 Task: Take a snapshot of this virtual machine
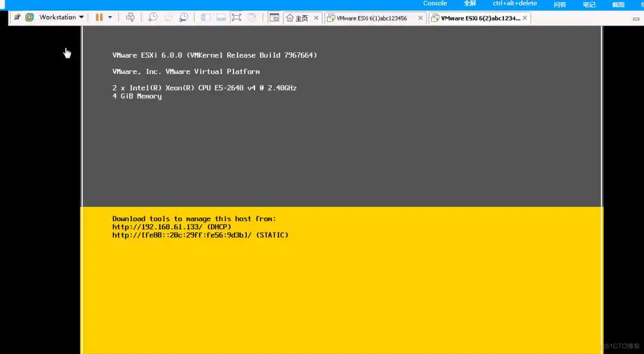(153, 17)
